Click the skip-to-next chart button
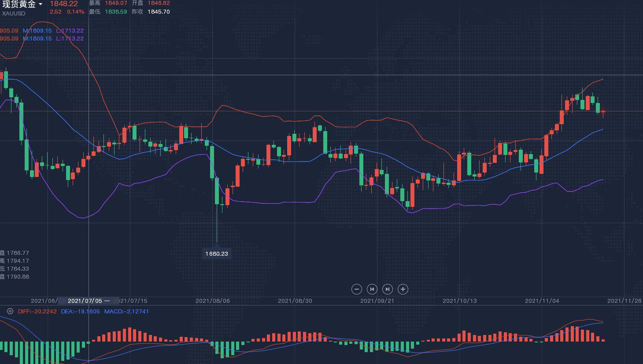The image size is (643, 364). point(388,289)
